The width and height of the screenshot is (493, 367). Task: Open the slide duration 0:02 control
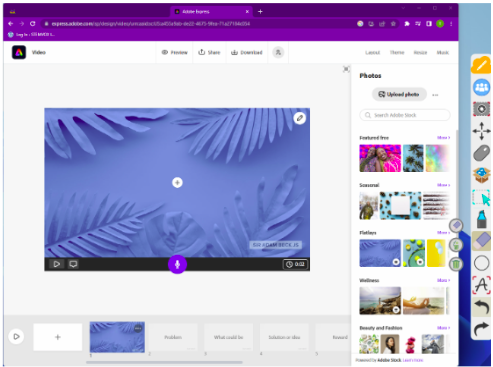click(x=295, y=264)
